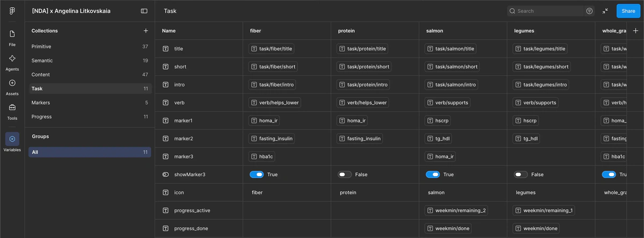Select the Progress collection
This screenshot has height=238, width=644.
pos(90,117)
